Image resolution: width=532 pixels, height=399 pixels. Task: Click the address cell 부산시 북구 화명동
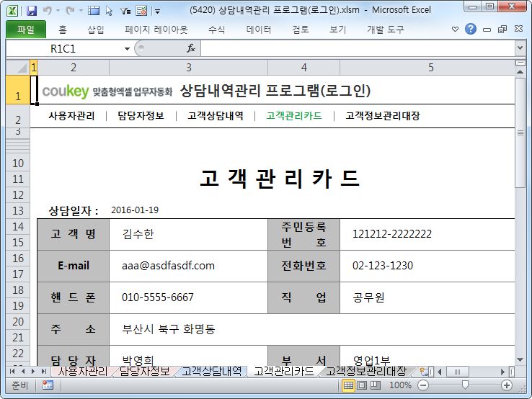point(312,329)
